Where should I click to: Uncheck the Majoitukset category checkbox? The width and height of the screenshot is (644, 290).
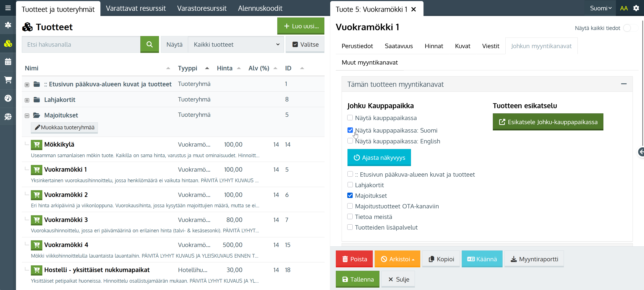click(x=350, y=195)
